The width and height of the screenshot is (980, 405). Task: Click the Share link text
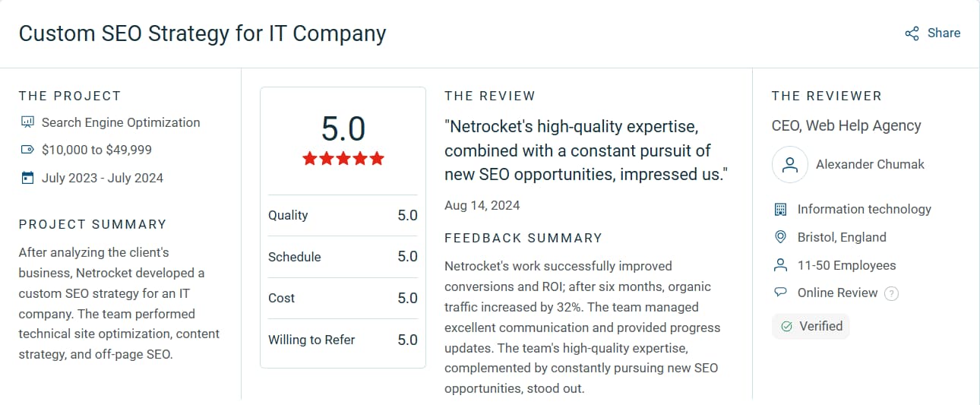pos(944,33)
